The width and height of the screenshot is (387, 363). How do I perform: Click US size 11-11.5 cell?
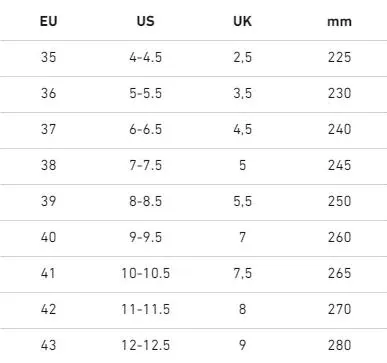click(x=146, y=309)
